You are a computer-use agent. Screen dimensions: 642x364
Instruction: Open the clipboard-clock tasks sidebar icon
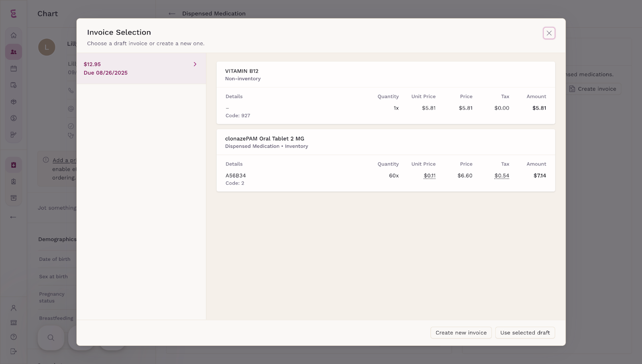tap(14, 85)
